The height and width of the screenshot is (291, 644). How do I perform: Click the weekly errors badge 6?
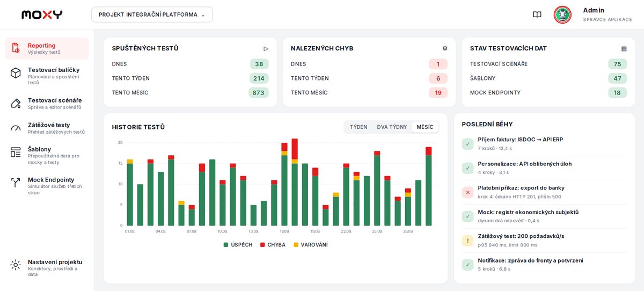point(438,78)
